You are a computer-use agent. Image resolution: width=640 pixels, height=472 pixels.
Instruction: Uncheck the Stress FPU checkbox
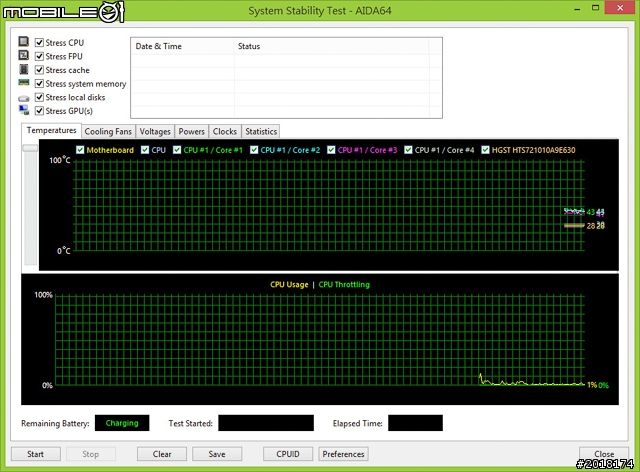click(39, 56)
